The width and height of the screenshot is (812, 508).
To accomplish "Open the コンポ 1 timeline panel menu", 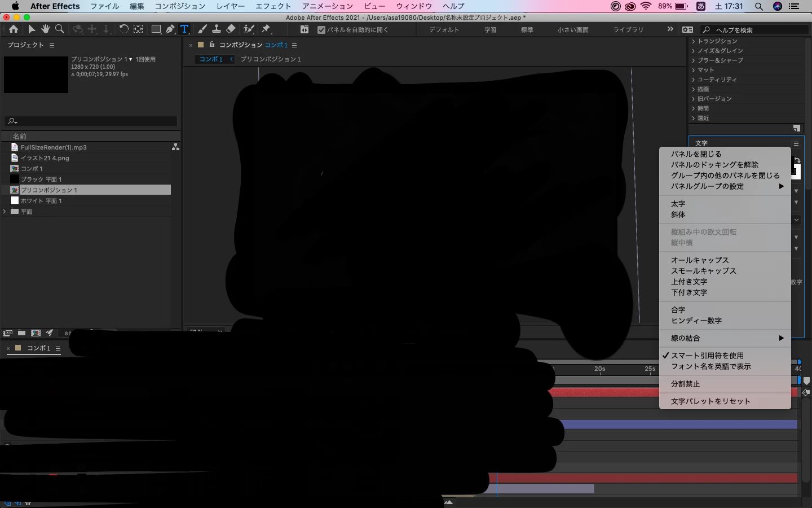I will click(58, 348).
